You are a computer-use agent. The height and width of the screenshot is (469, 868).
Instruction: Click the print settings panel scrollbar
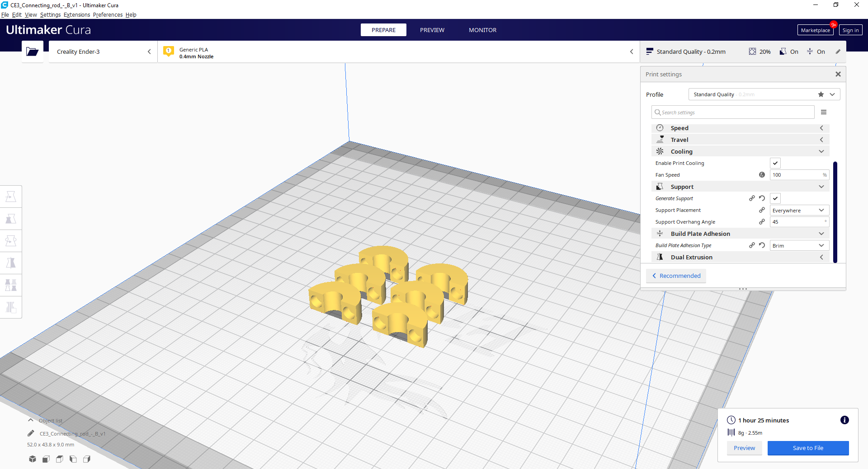(x=835, y=211)
